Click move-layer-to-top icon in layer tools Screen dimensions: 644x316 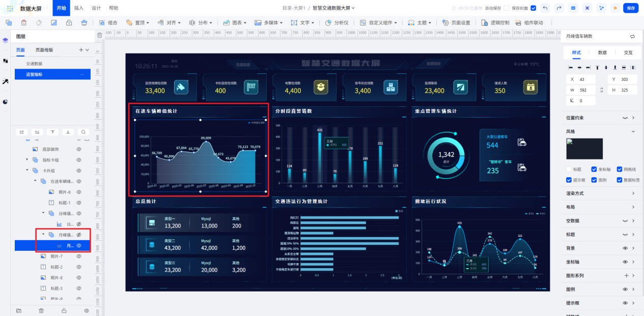pos(52,132)
